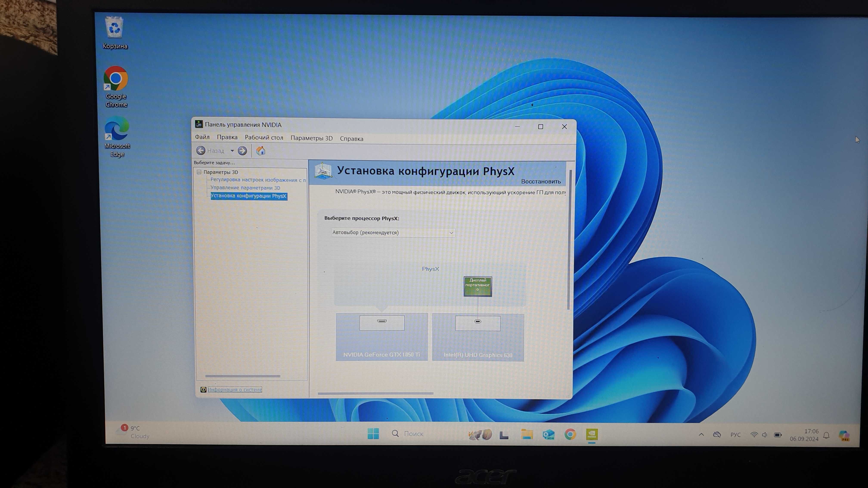Open Recycle Bin (Корзина) desktop icon
The width and height of the screenshot is (868, 488).
click(115, 33)
